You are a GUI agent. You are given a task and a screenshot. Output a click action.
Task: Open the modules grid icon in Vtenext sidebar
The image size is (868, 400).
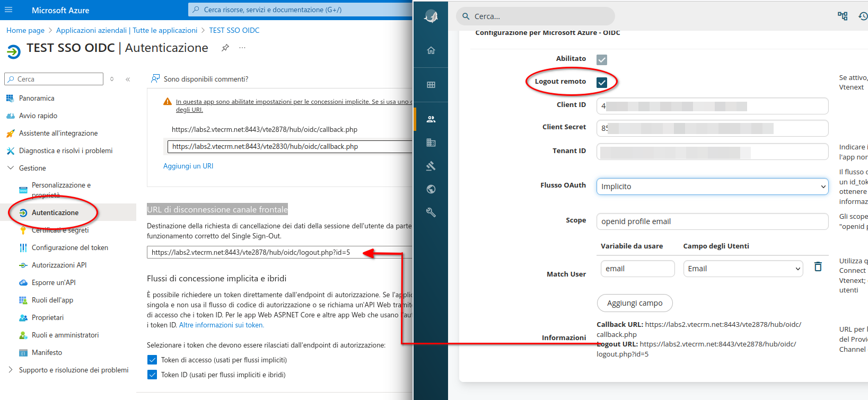[431, 85]
